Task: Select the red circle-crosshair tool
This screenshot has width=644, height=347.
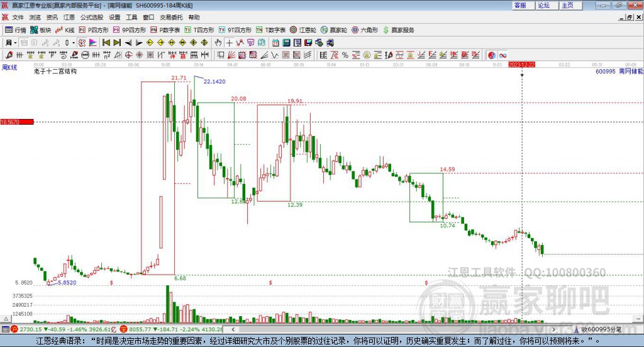Action: click(128, 55)
